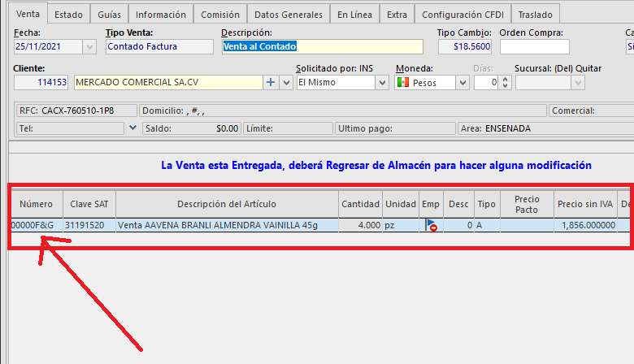This screenshot has width=634, height=364.
Task: Click the Descripción del Artículo column header
Action: click(227, 204)
